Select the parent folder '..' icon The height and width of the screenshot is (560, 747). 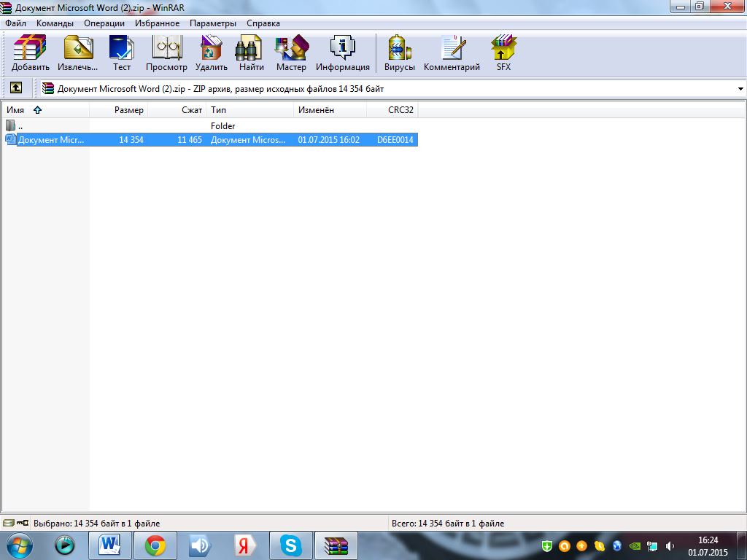(x=10, y=125)
